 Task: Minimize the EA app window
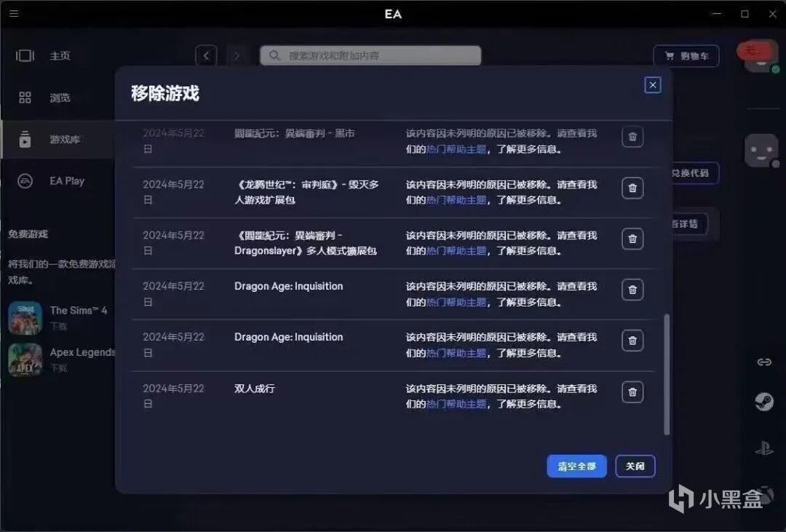pyautogui.click(x=717, y=14)
